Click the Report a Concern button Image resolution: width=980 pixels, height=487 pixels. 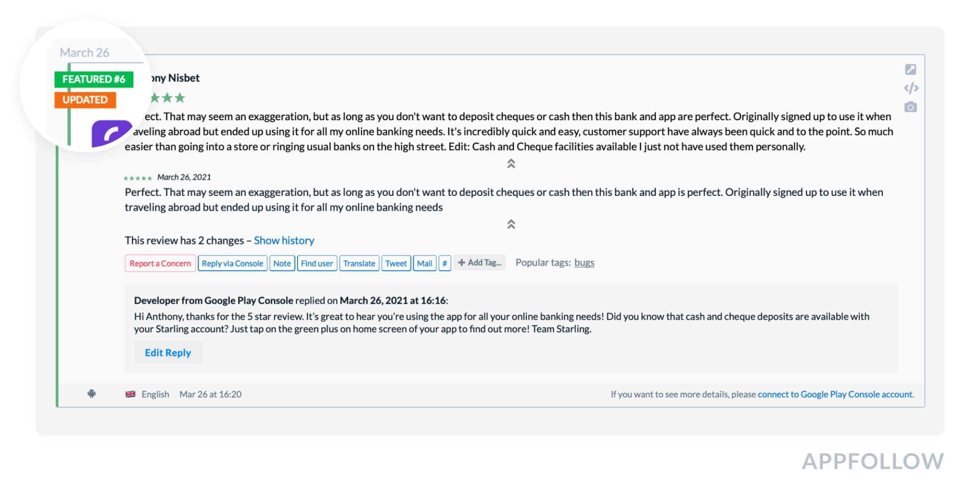click(x=159, y=262)
